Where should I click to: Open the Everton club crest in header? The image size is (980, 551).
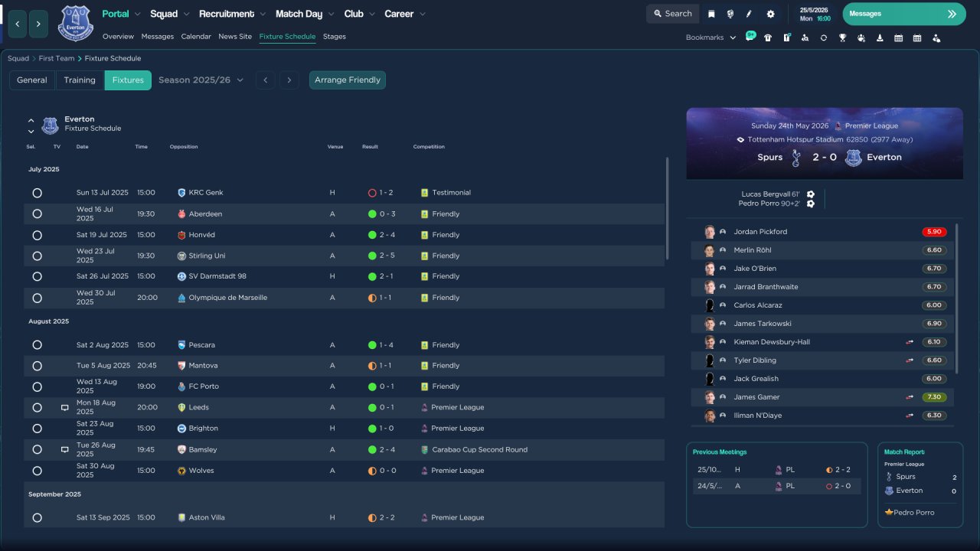[x=75, y=23]
